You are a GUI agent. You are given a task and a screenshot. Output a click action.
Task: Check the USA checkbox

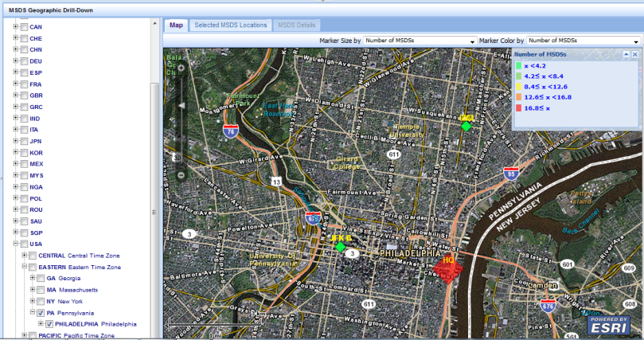24,244
